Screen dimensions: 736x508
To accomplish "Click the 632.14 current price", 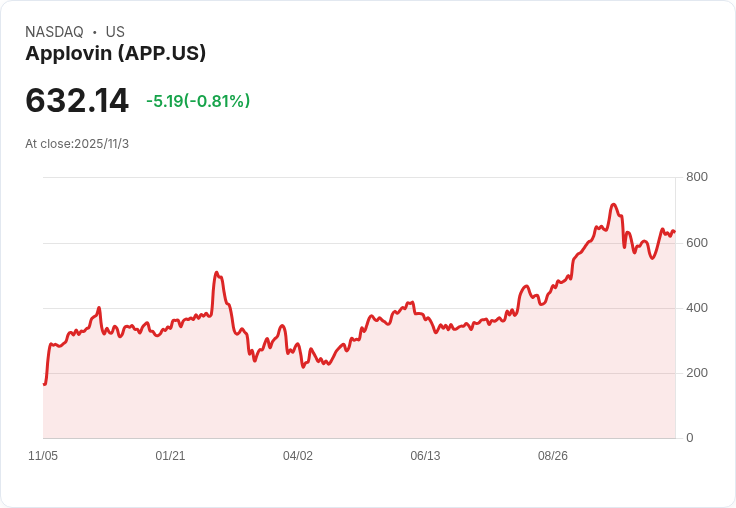I will [x=77, y=101].
